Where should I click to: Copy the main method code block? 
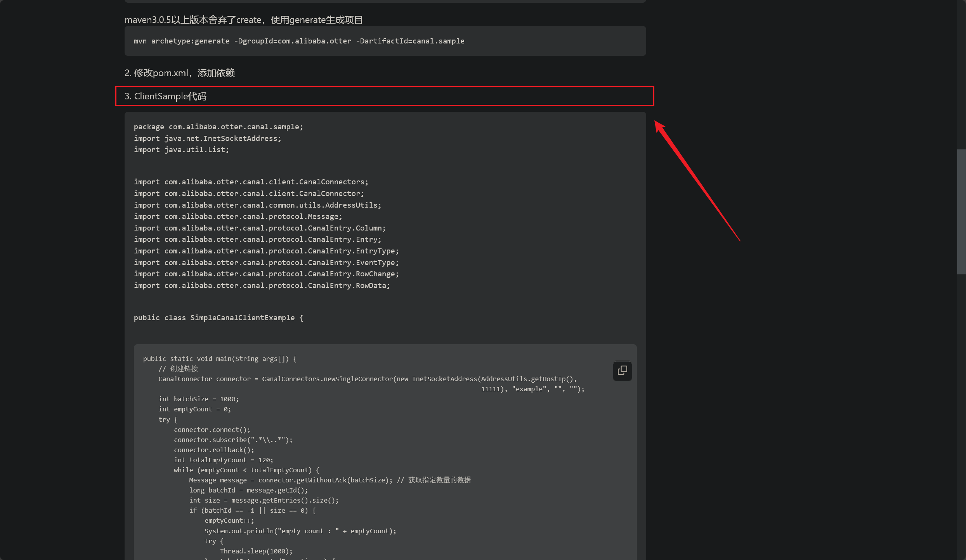(x=622, y=371)
